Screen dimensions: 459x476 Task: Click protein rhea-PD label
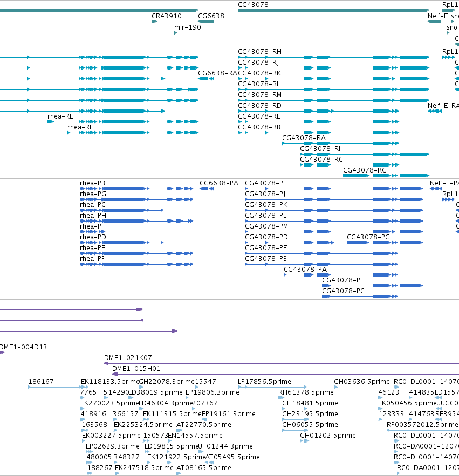pyautogui.click(x=93, y=237)
